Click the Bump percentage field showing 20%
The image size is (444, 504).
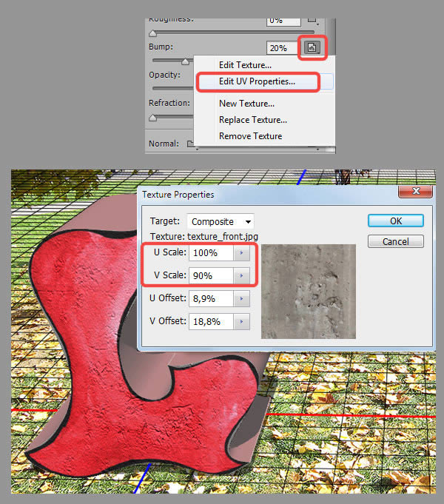coord(282,48)
